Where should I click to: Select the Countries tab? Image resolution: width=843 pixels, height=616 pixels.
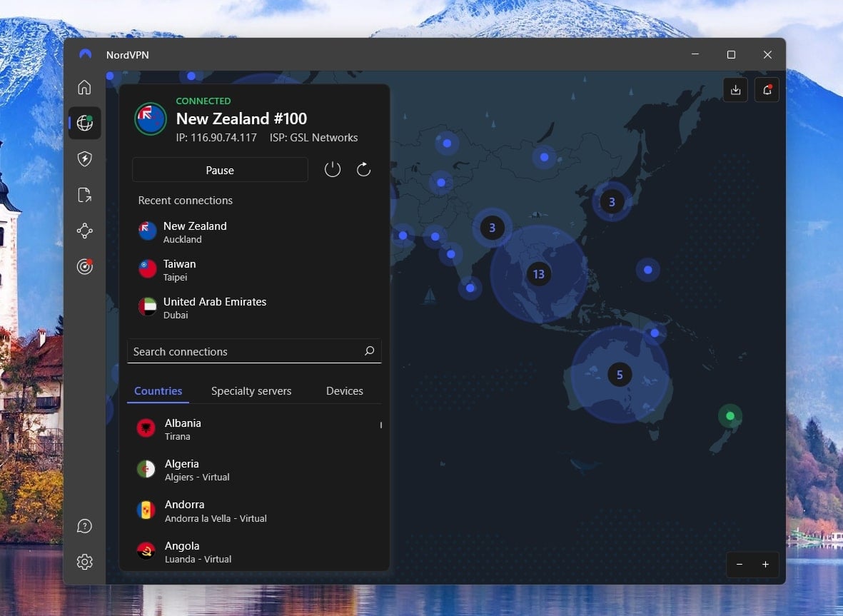pos(158,390)
